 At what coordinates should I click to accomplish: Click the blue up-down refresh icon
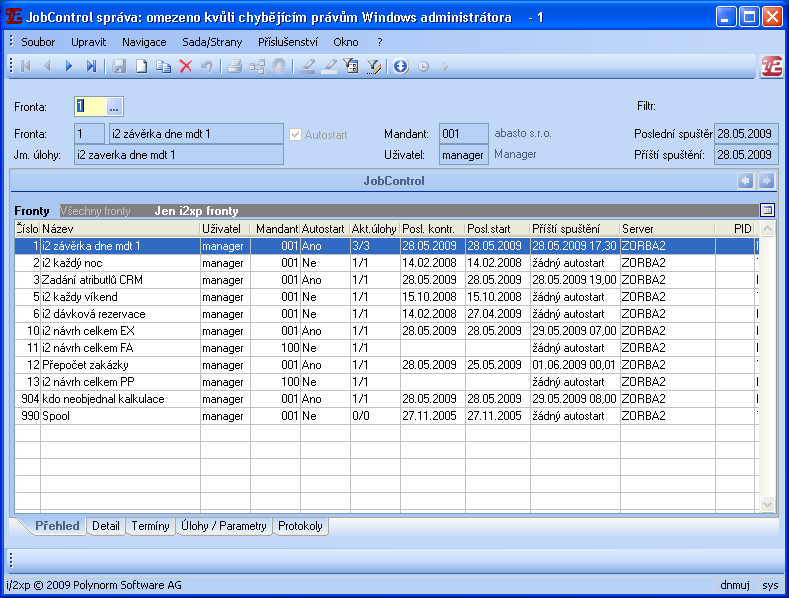coord(401,66)
